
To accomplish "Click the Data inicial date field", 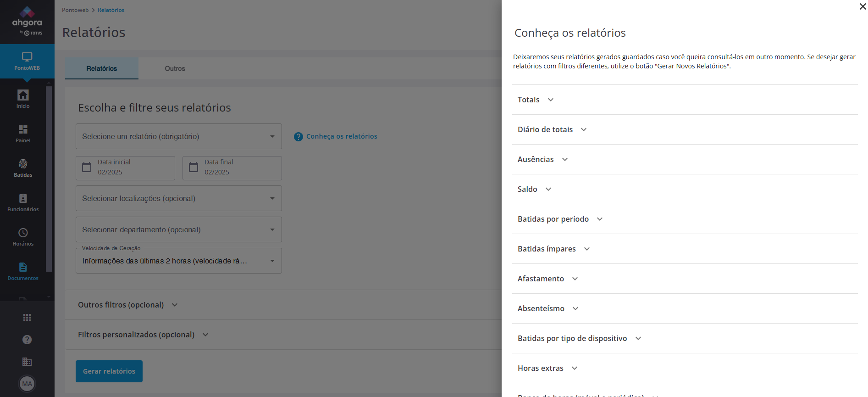I will coord(125,168).
